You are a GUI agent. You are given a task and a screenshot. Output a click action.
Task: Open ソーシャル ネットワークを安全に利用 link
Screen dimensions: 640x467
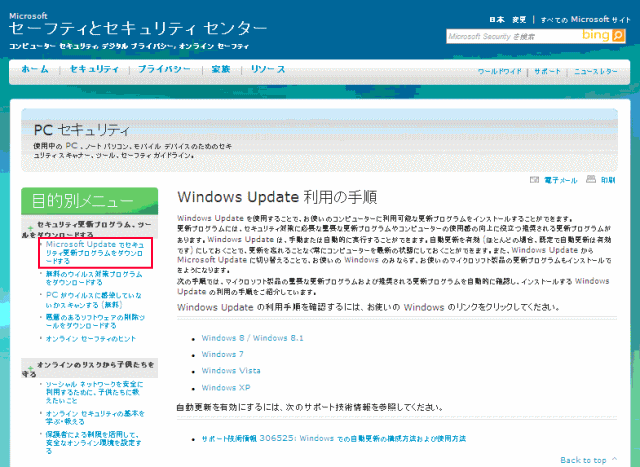pyautogui.click(x=94, y=393)
